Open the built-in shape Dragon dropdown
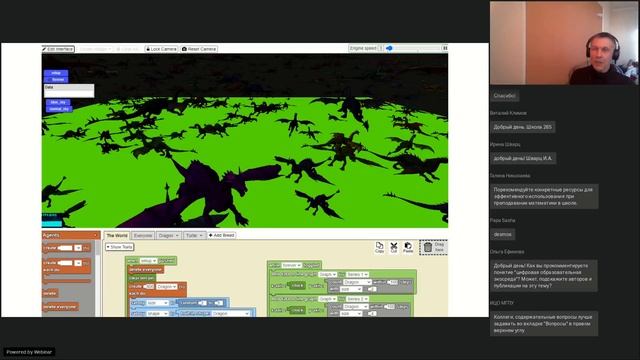Screen dimensions: 640x360 click(231, 313)
